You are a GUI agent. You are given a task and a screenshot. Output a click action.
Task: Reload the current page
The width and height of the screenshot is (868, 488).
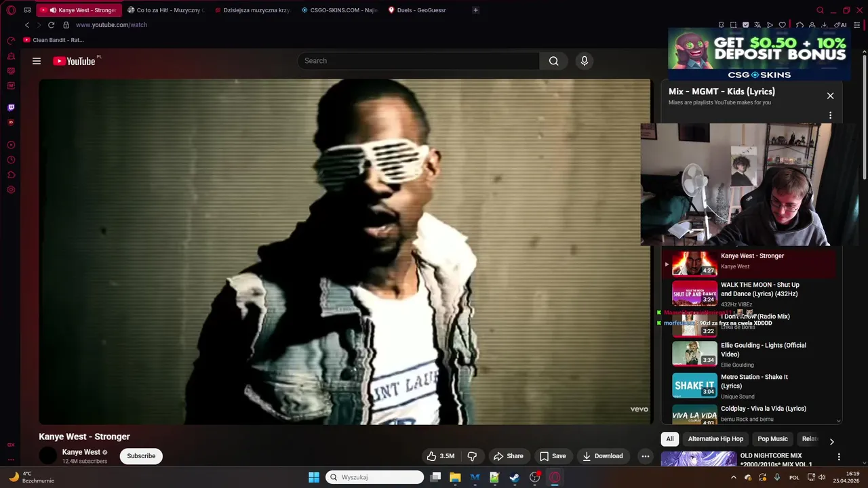51,25
